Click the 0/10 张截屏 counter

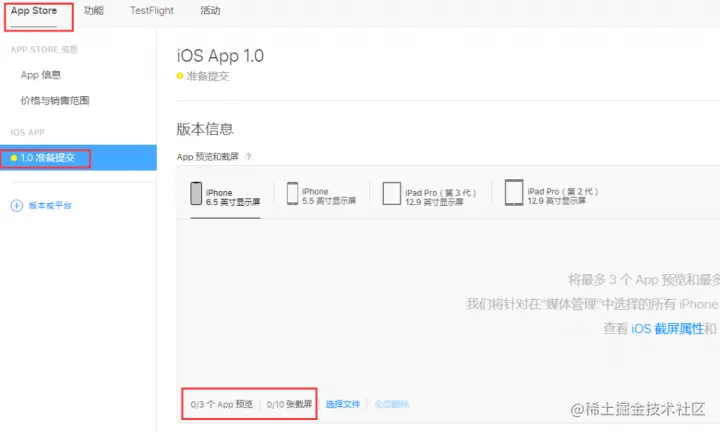click(289, 404)
